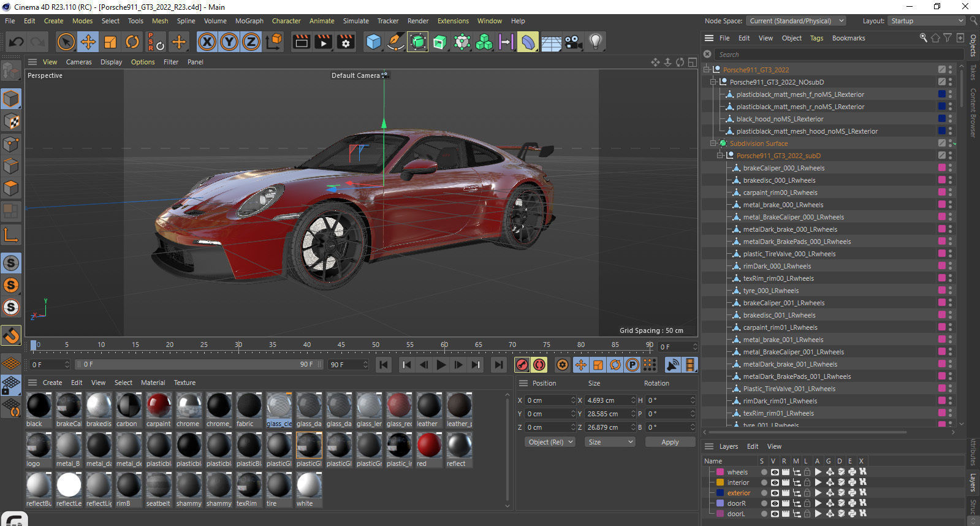Toggle visibility eye of doorR layer

tap(775, 503)
